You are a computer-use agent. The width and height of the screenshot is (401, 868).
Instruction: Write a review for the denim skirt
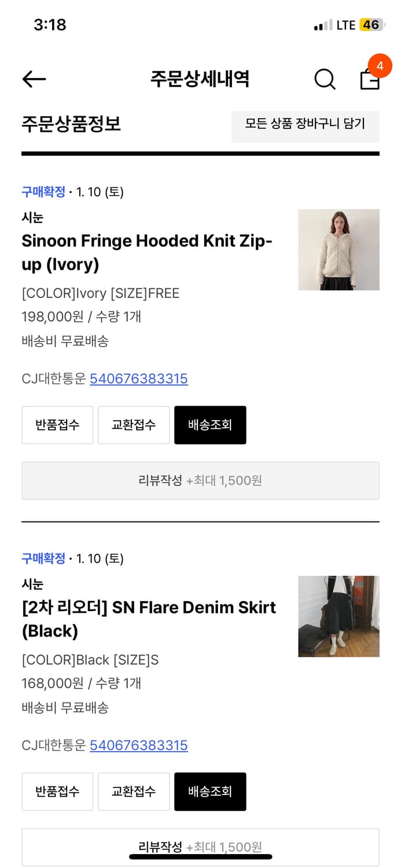200,847
